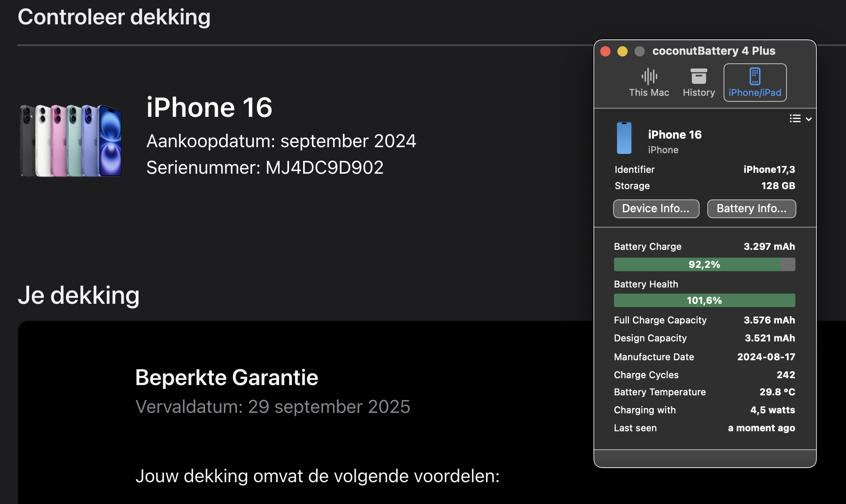This screenshot has width=846, height=504.
Task: Click the coconutBattery 4 Plus title
Action: pyautogui.click(x=714, y=51)
